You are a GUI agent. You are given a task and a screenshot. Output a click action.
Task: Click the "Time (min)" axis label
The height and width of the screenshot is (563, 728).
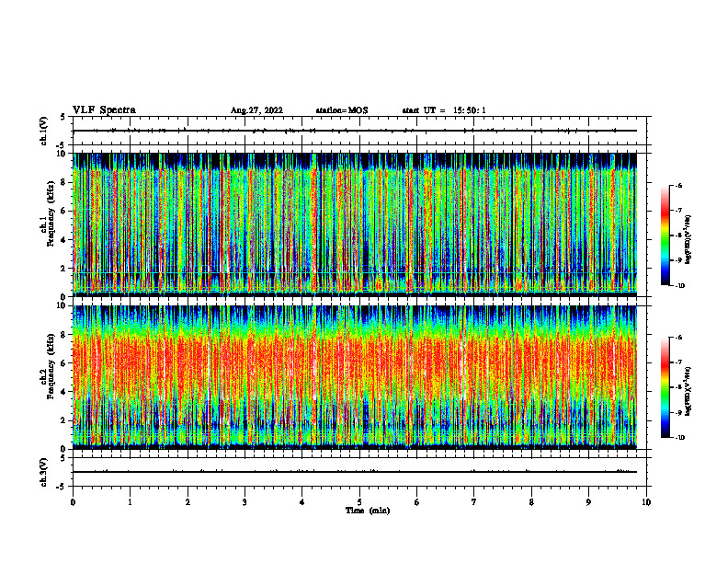click(x=368, y=511)
